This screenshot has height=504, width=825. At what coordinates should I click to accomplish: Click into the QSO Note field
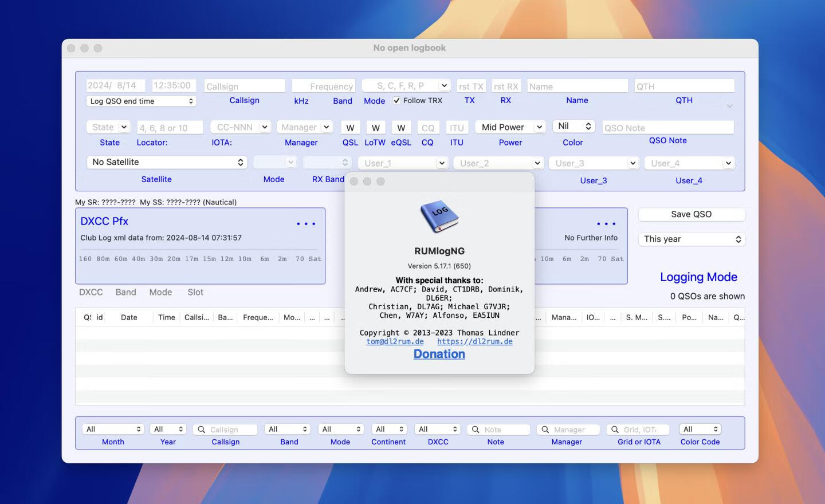tap(668, 128)
